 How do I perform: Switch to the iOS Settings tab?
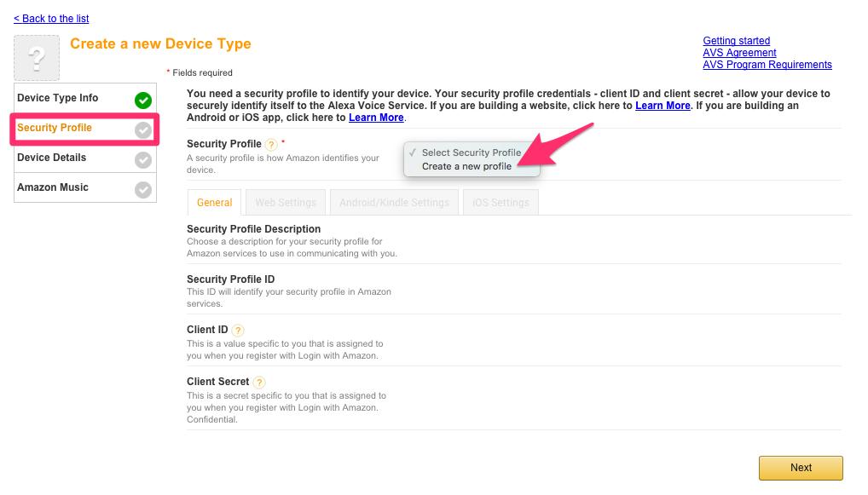point(501,203)
